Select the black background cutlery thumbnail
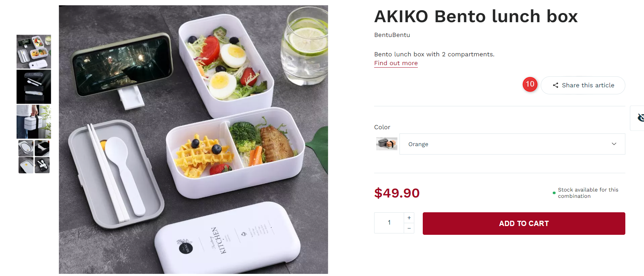This screenshot has width=644, height=276. (34, 87)
